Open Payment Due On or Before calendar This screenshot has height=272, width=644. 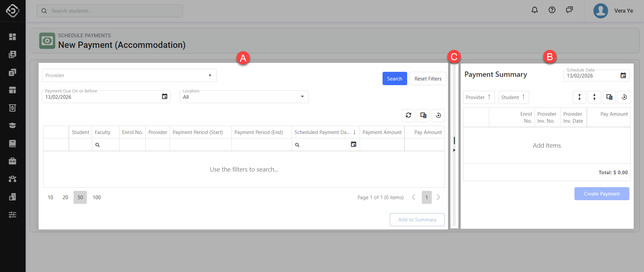coord(165,96)
